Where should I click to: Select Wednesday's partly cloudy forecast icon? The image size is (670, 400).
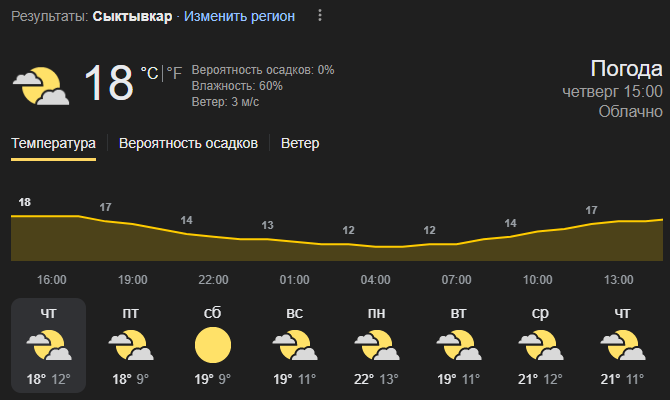pos(541,345)
